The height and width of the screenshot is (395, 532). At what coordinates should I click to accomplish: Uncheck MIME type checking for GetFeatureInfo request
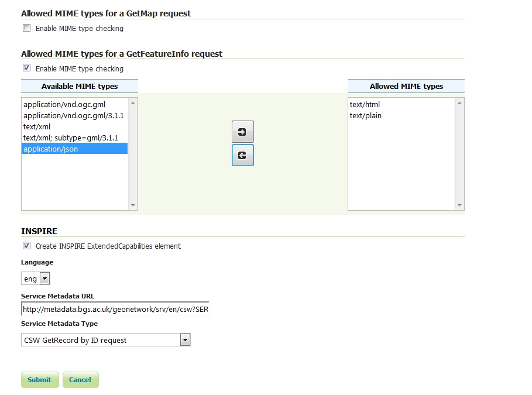pos(26,68)
